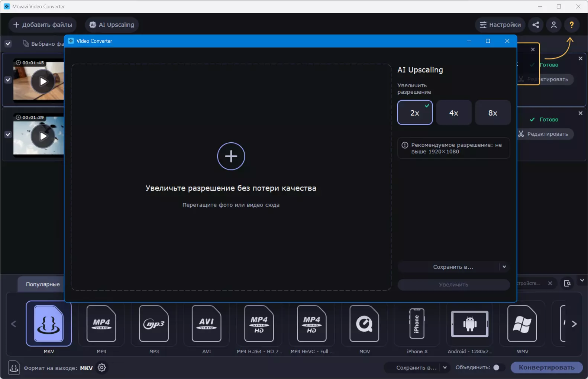Show previous format presets with left arrow
This screenshot has width=588, height=379.
[14, 324]
